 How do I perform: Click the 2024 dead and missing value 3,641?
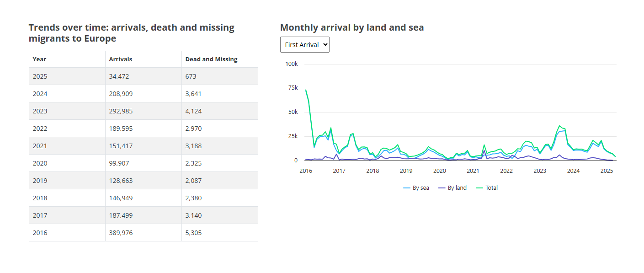(x=193, y=94)
